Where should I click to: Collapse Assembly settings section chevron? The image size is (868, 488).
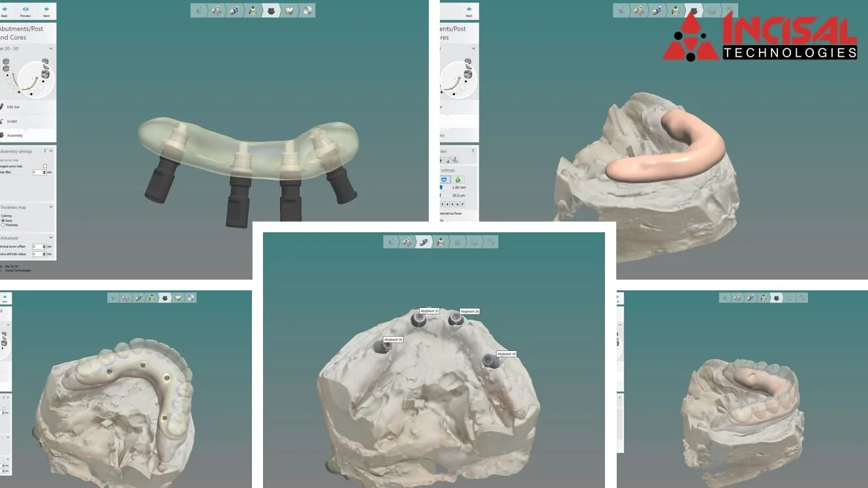(x=51, y=151)
